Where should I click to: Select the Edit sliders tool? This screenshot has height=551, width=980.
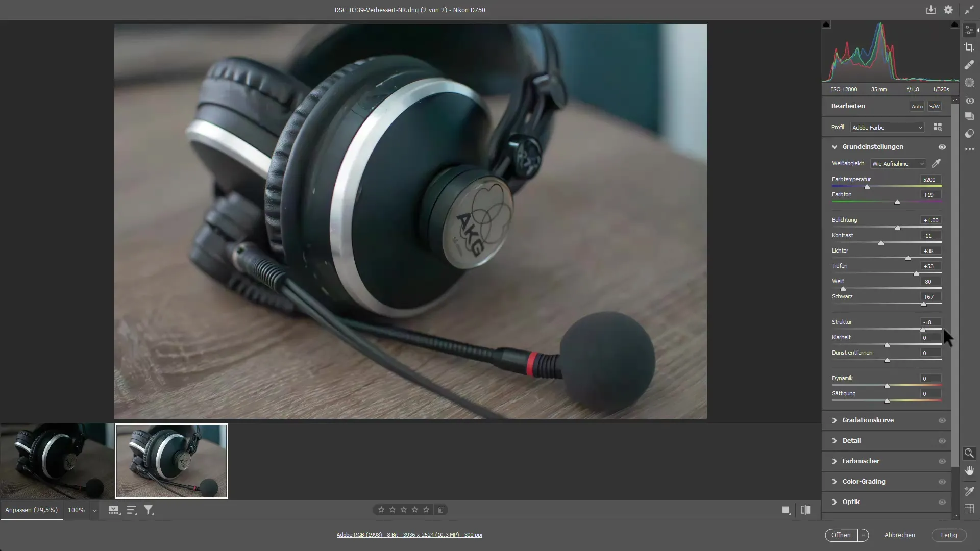pos(969,30)
